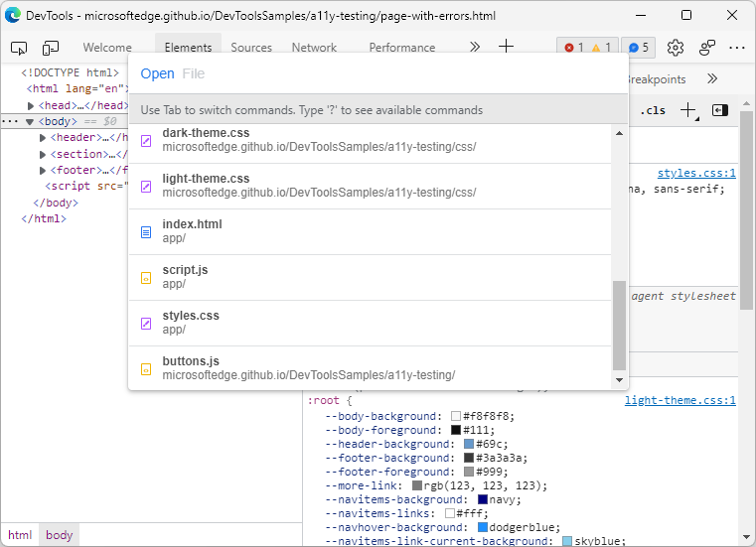Click the Styles pane scrollbar down arrow
This screenshot has width=756, height=547.
(746, 537)
